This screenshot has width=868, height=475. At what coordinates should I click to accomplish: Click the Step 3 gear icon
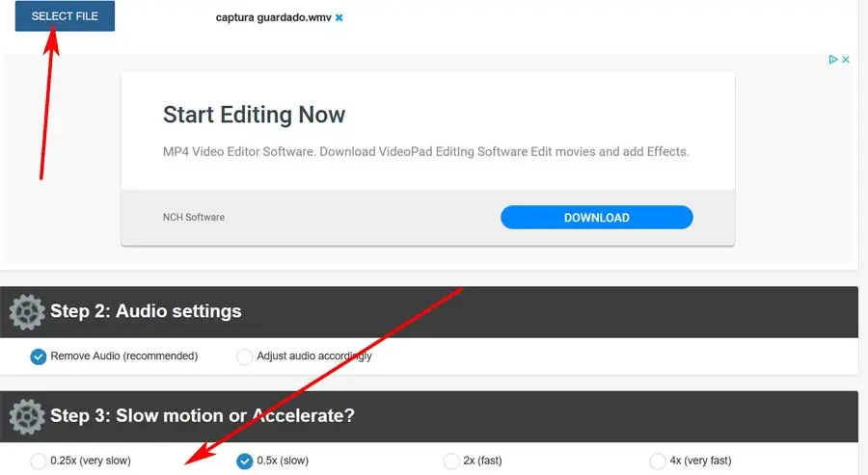pos(26,416)
